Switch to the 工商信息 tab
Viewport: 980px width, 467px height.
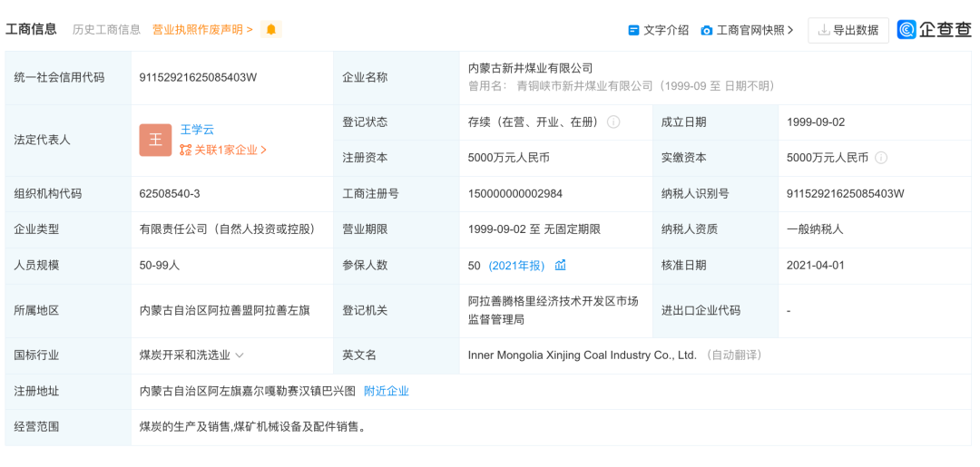point(31,29)
